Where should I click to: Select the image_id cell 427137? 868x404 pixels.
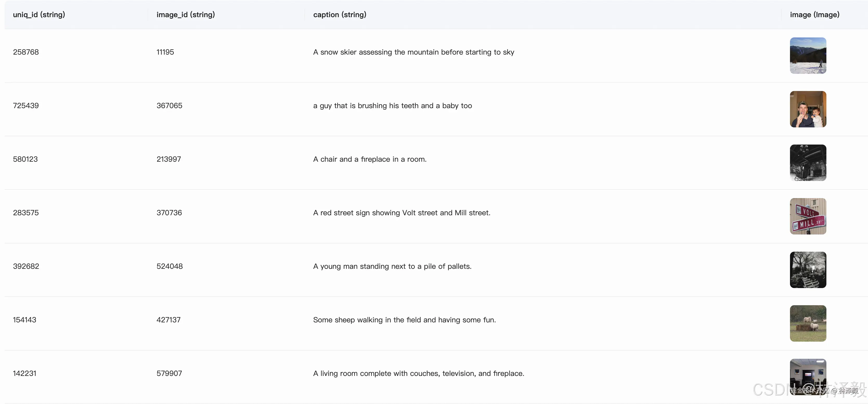pyautogui.click(x=169, y=320)
